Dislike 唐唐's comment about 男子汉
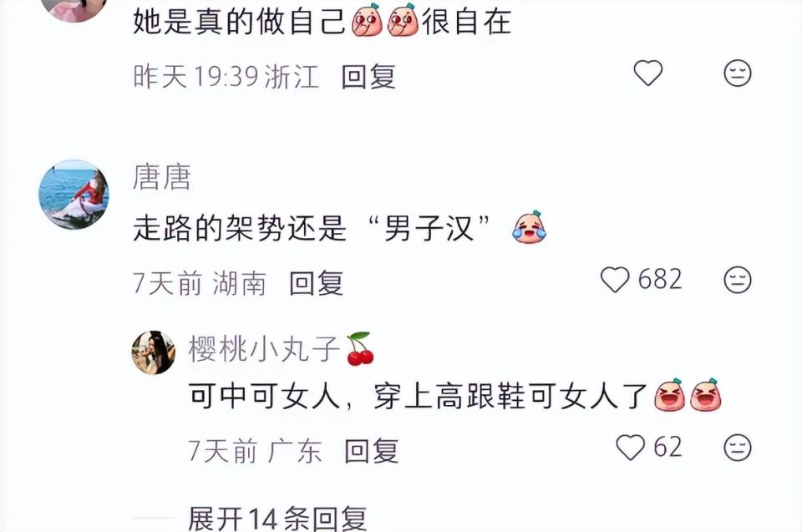Screen dimensions: 802x532 pos(738,280)
